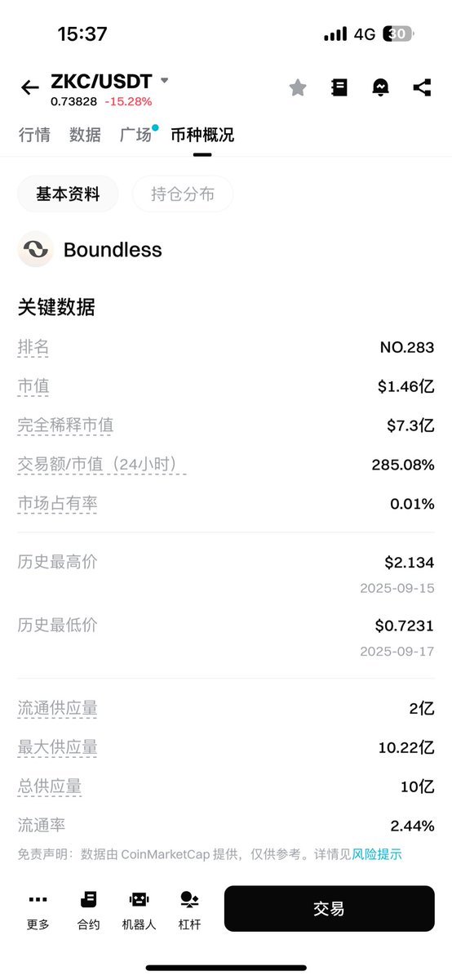Screen dimensions: 452x980
Task: Tap the underlined 流通供应量 label
Action: coord(58,708)
